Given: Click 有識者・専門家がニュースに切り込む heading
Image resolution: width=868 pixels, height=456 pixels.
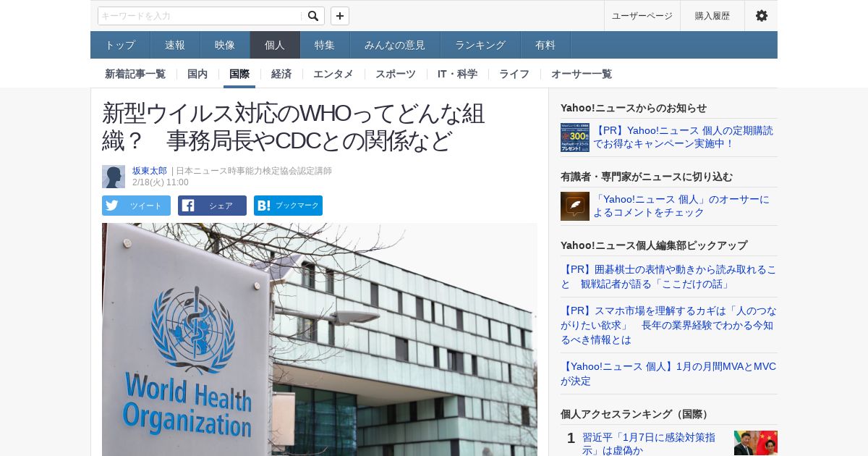Looking at the screenshot, I should (647, 177).
